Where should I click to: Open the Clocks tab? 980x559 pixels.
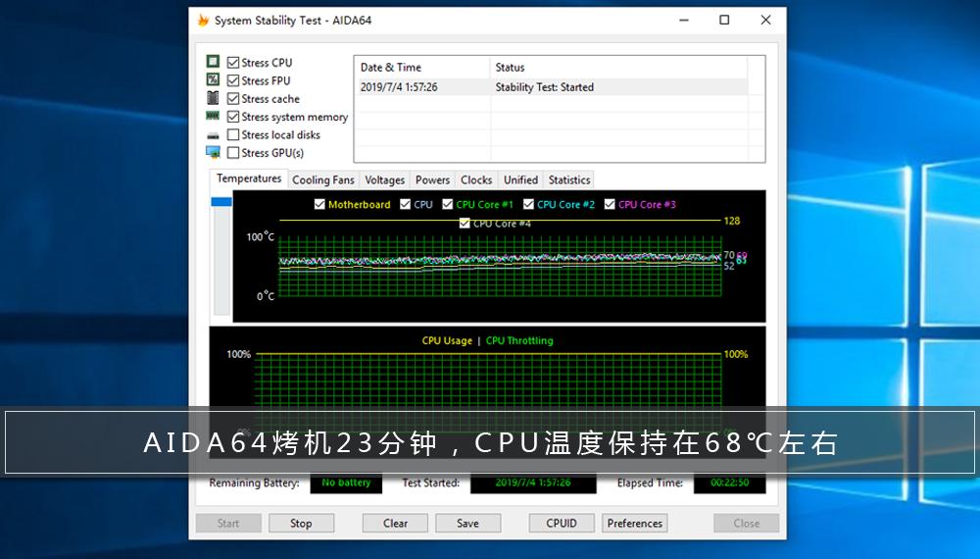tap(476, 180)
